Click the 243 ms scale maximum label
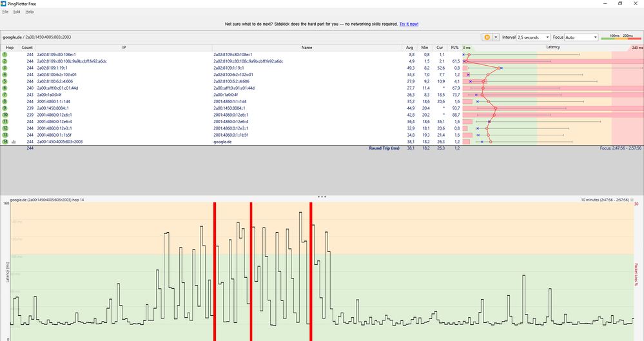The image size is (644, 341). pos(638,48)
